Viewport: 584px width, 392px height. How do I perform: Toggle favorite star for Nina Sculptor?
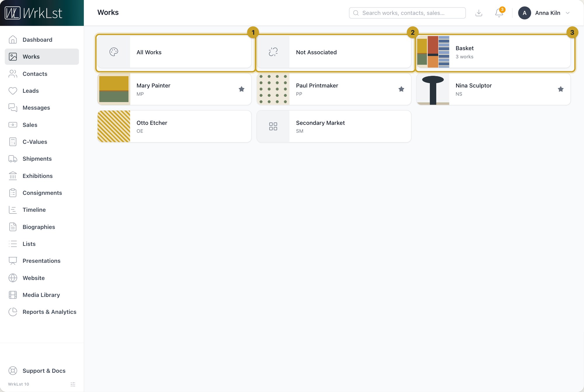click(561, 89)
